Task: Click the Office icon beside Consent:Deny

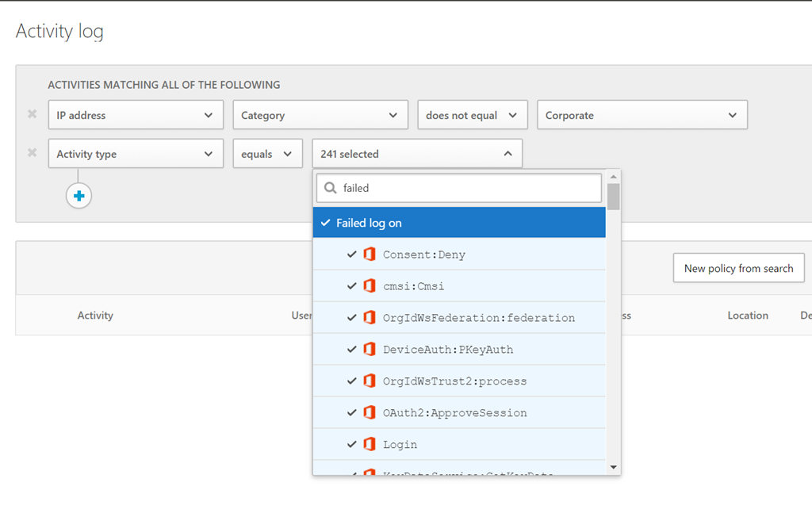Action: (369, 254)
